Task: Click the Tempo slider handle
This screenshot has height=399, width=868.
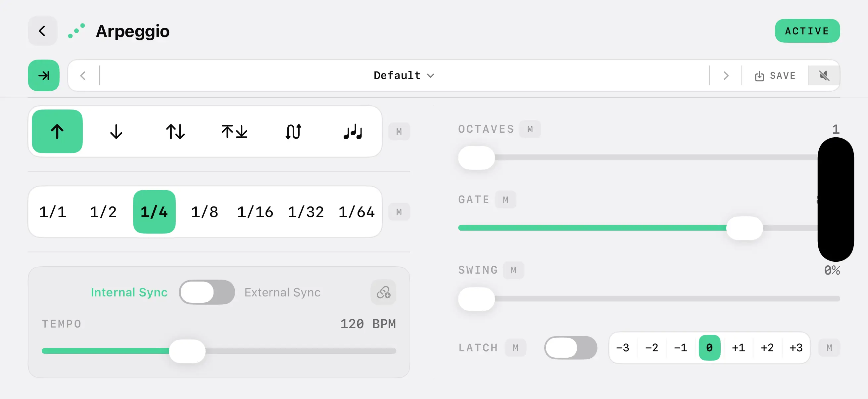Action: pos(187,351)
